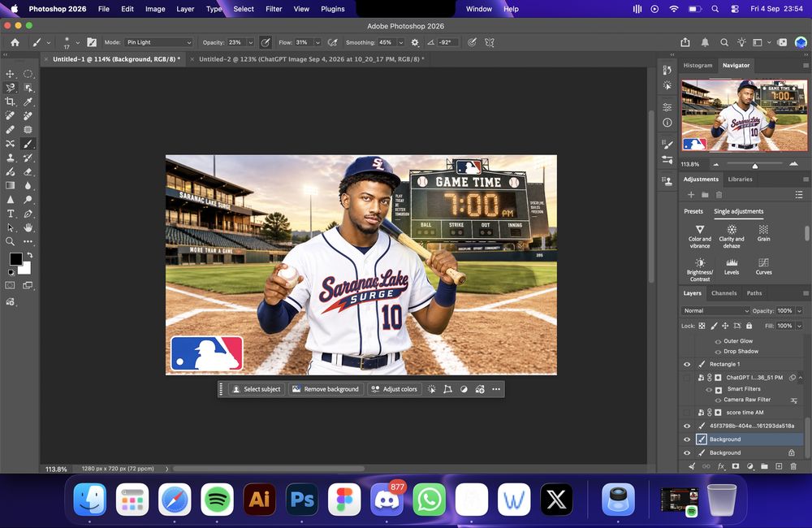Add a layer mask

coord(736,466)
